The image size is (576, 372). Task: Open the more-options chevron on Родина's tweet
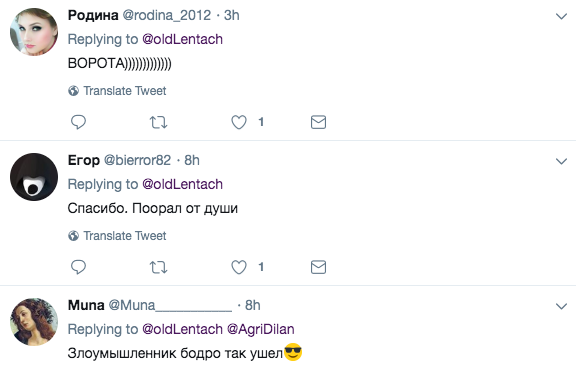click(x=561, y=16)
